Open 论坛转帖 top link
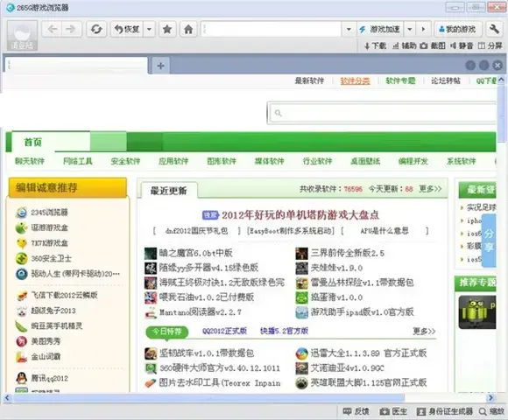Viewport: 508px width, 420px height. [446, 80]
